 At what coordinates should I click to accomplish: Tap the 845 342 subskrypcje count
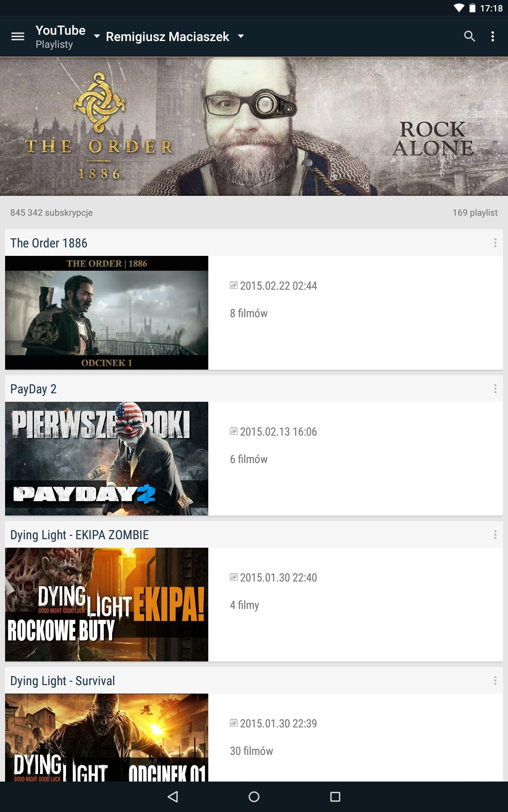pyautogui.click(x=51, y=213)
